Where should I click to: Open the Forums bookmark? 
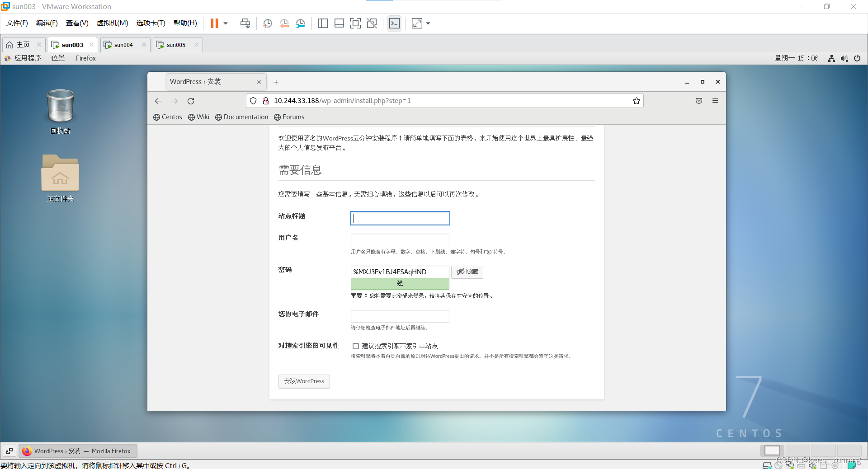289,117
